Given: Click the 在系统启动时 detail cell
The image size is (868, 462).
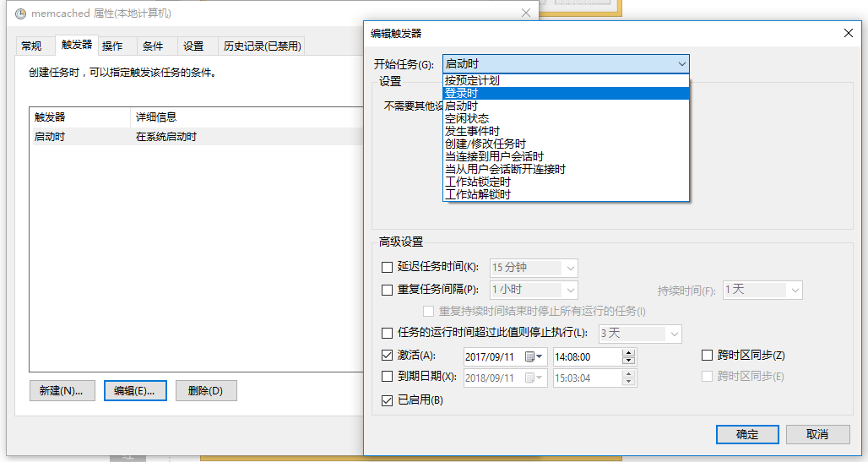Looking at the screenshot, I should [x=166, y=137].
